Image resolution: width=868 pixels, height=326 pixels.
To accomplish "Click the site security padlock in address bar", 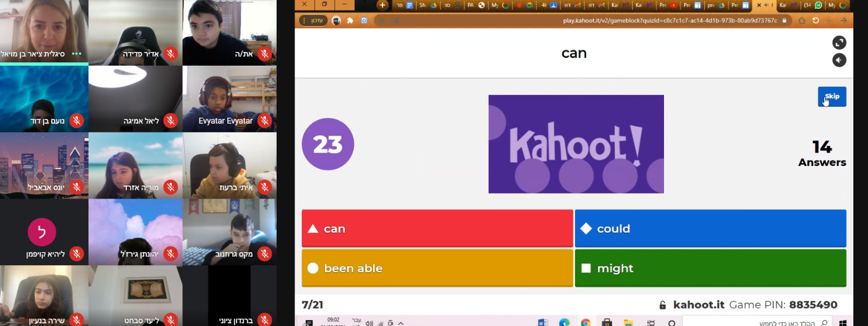I will click(784, 21).
